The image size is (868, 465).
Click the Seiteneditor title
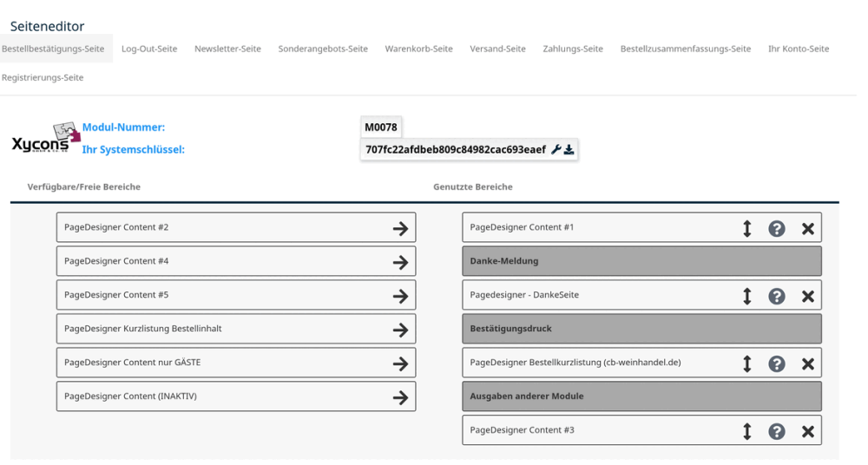click(x=47, y=26)
